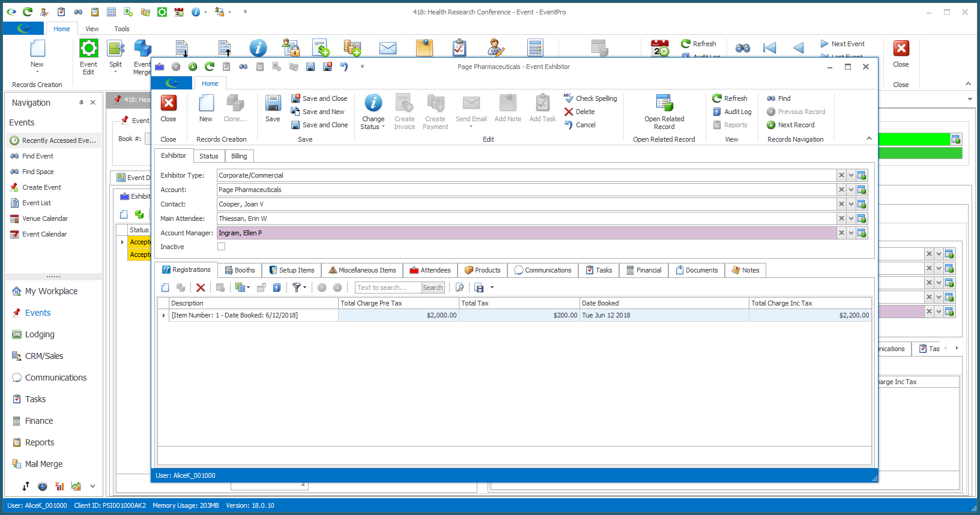Go to Next Record in the Exhibitor ribbon
The image size is (980, 515).
click(791, 125)
